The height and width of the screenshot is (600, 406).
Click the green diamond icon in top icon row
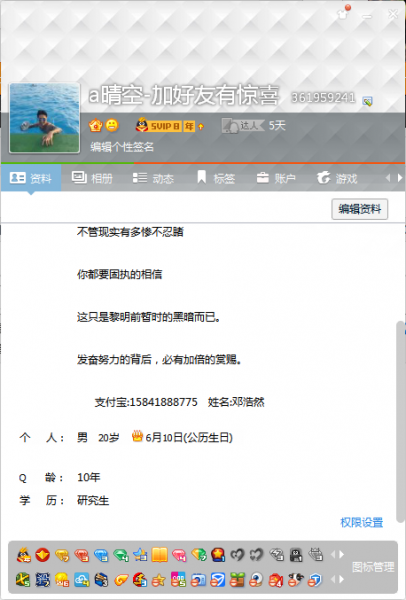[121, 555]
